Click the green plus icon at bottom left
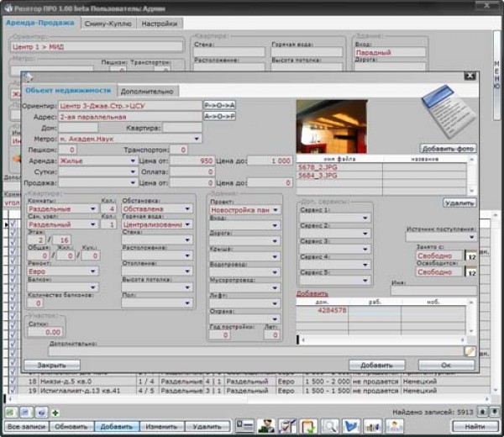This screenshot has height=437, width=504. point(55,413)
